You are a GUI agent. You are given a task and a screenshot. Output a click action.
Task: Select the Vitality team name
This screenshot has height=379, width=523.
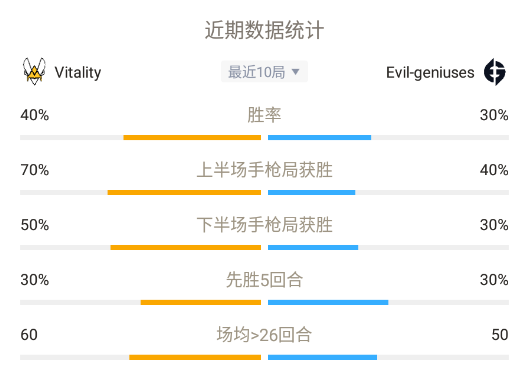pyautogui.click(x=78, y=72)
